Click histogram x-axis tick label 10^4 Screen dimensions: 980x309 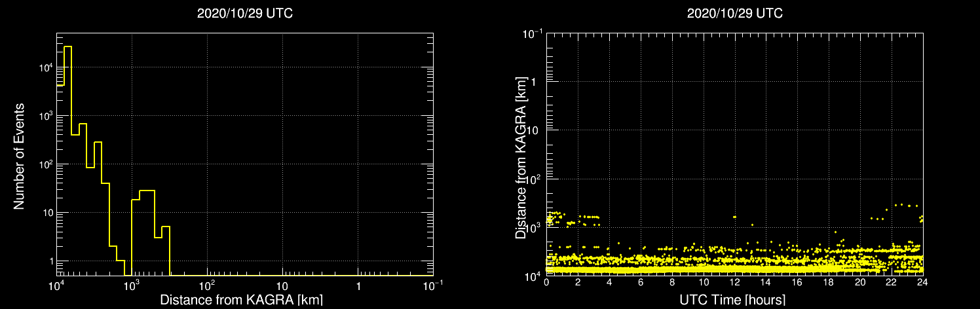coord(56,285)
